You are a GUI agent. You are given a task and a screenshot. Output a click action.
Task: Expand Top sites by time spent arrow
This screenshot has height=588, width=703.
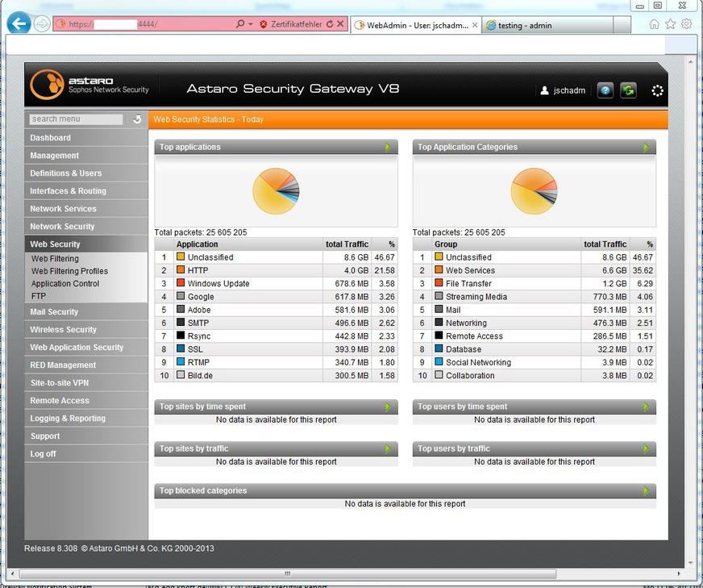click(x=388, y=407)
